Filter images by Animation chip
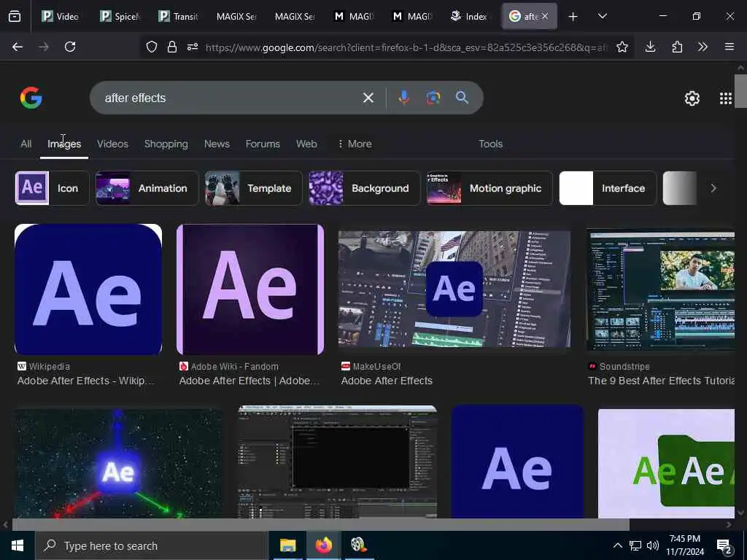Screen dimensions: 747x560 [147, 188]
